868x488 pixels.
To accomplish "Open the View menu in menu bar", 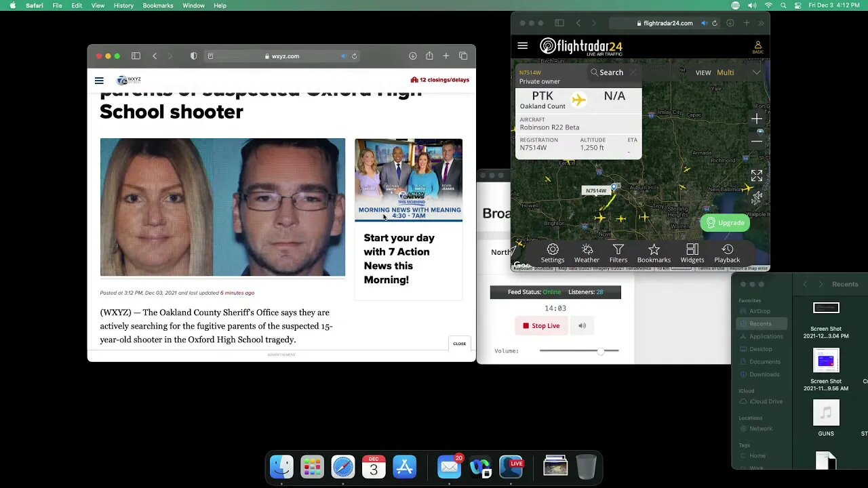I will [98, 5].
